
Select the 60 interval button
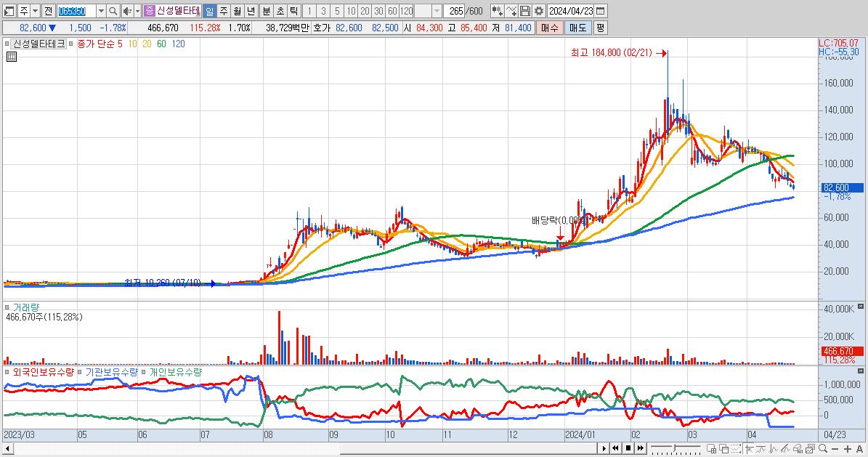[x=392, y=11]
